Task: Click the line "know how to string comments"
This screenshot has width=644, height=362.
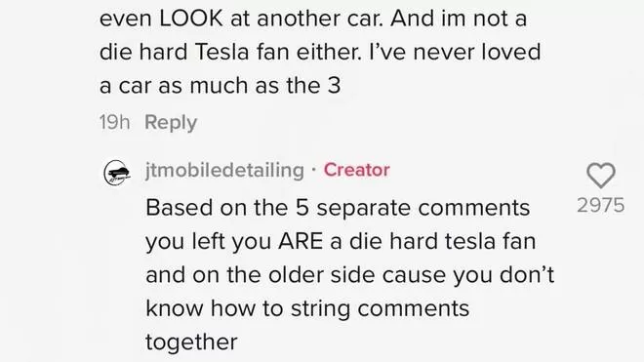Action: tap(307, 308)
